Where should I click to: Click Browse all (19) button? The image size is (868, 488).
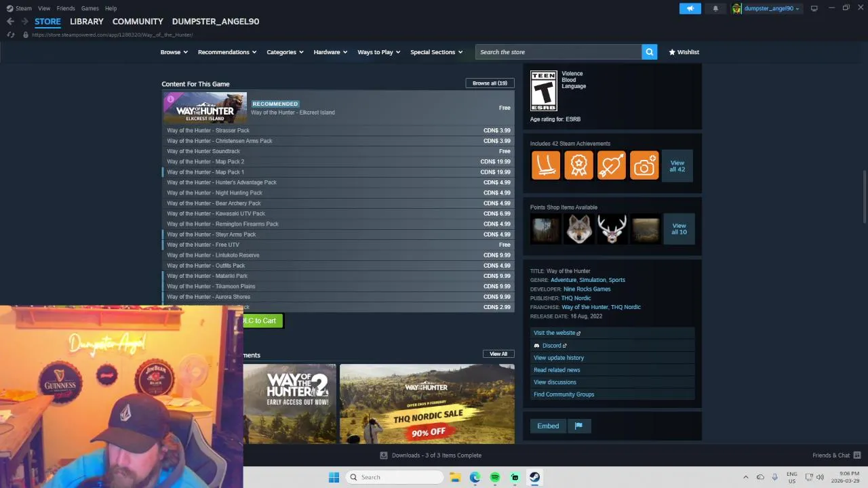(490, 83)
